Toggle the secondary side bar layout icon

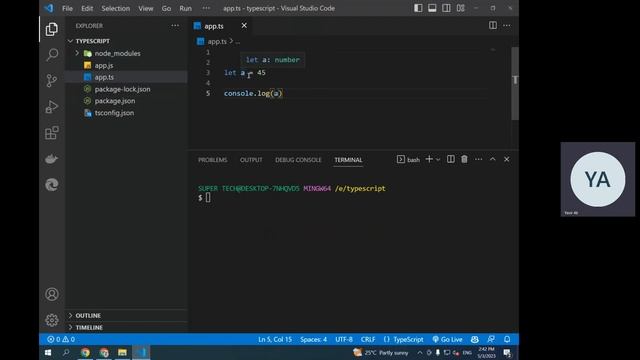click(x=446, y=8)
